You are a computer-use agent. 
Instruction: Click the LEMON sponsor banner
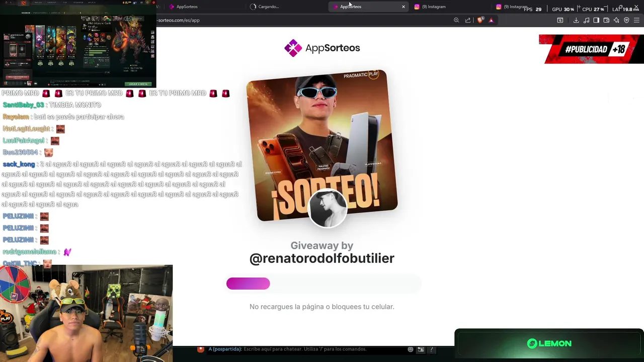549,344
